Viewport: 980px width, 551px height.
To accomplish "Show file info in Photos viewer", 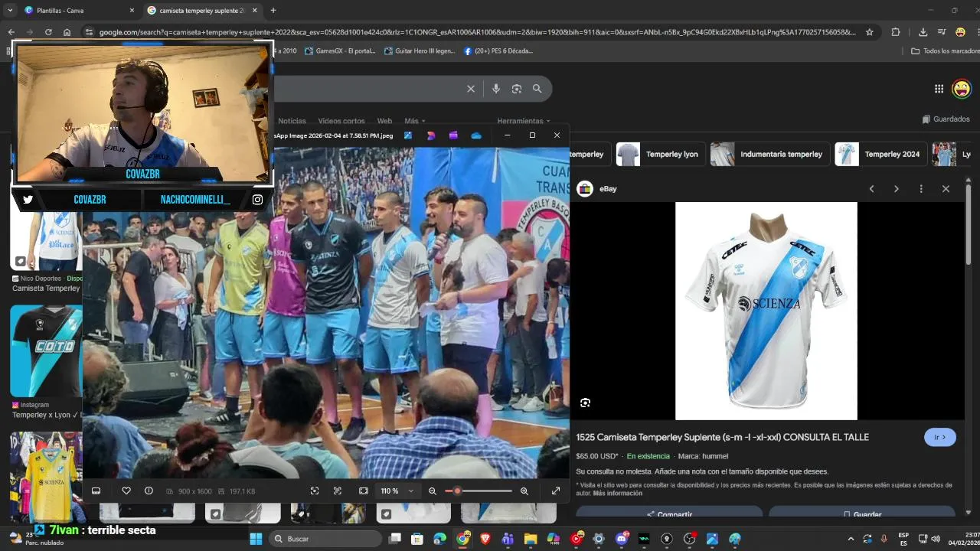I will pos(149,491).
